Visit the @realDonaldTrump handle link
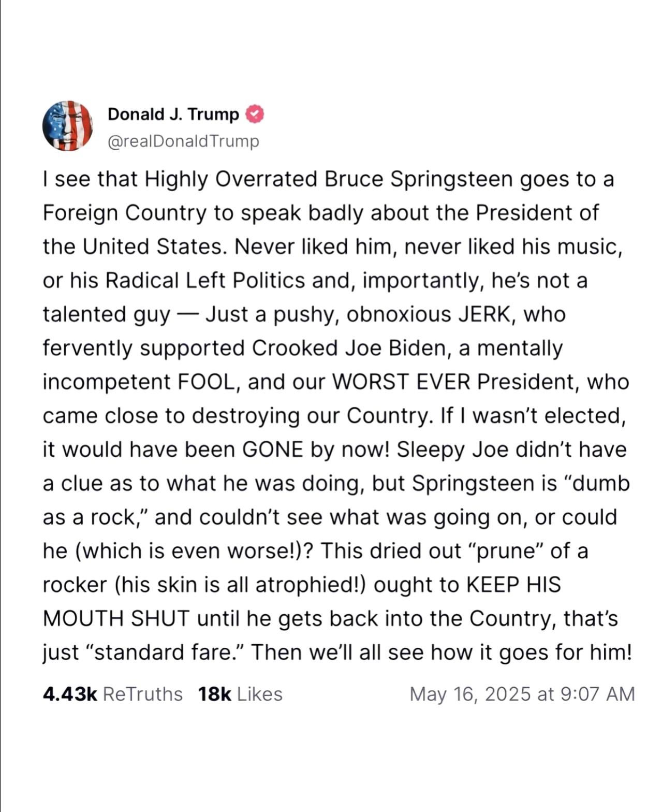Image resolution: width=662 pixels, height=812 pixels. [183, 141]
